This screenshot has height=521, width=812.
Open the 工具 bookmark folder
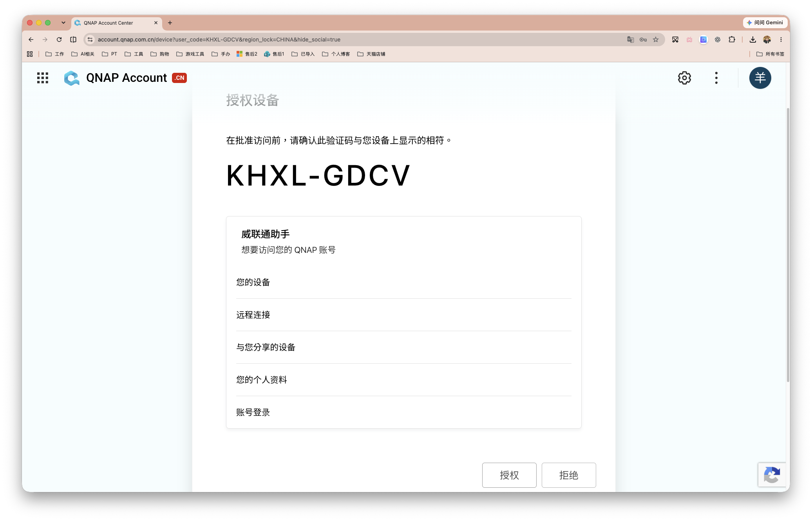134,54
